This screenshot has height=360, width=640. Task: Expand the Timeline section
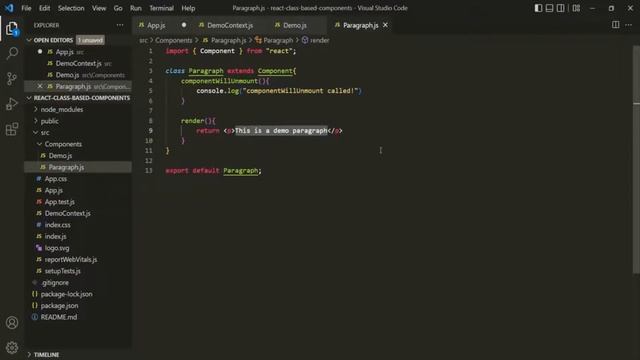tap(46, 355)
